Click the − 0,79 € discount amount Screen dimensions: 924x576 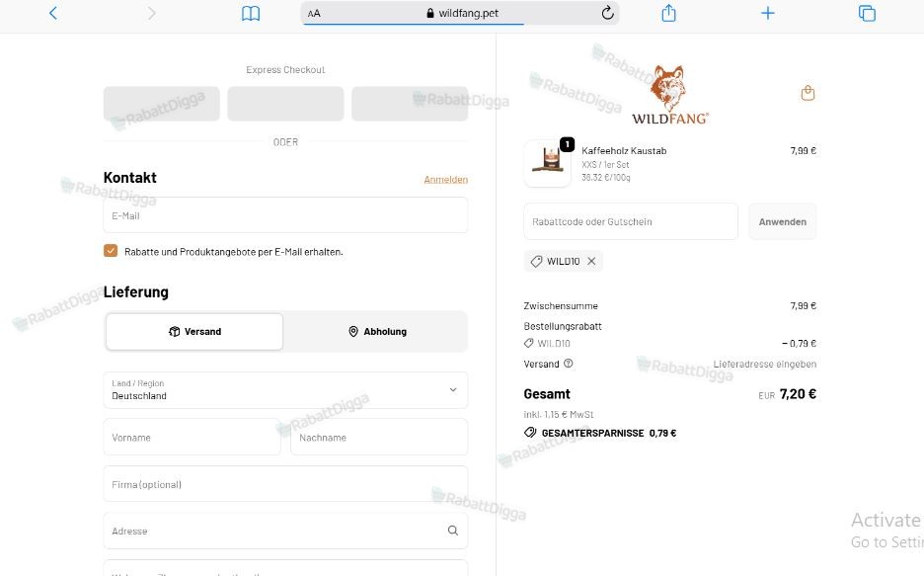[x=799, y=343]
